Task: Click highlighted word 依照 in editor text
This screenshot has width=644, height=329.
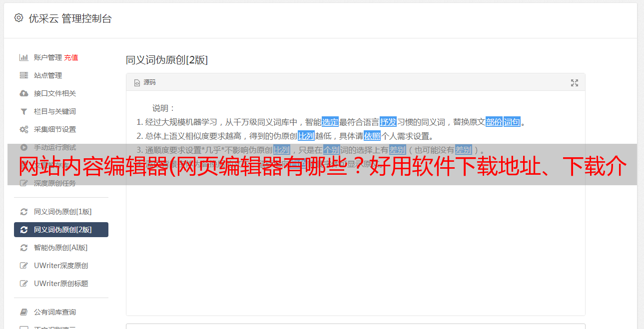Action: click(x=372, y=136)
